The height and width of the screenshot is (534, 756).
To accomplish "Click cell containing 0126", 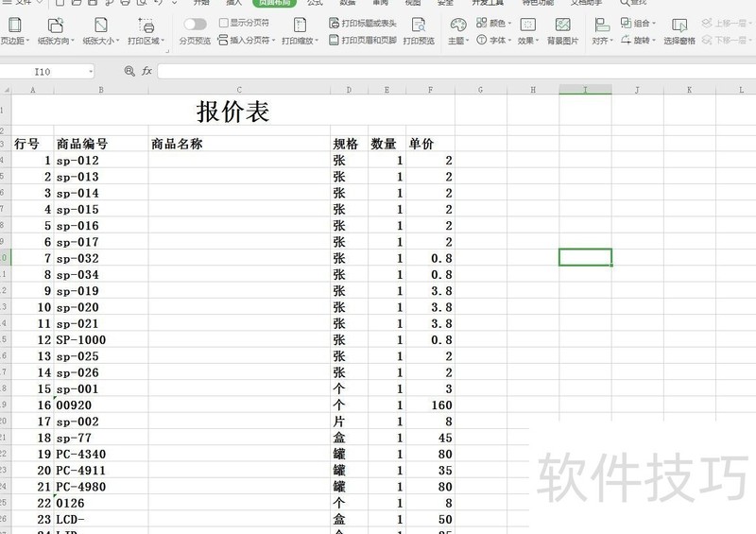I will tap(101, 503).
